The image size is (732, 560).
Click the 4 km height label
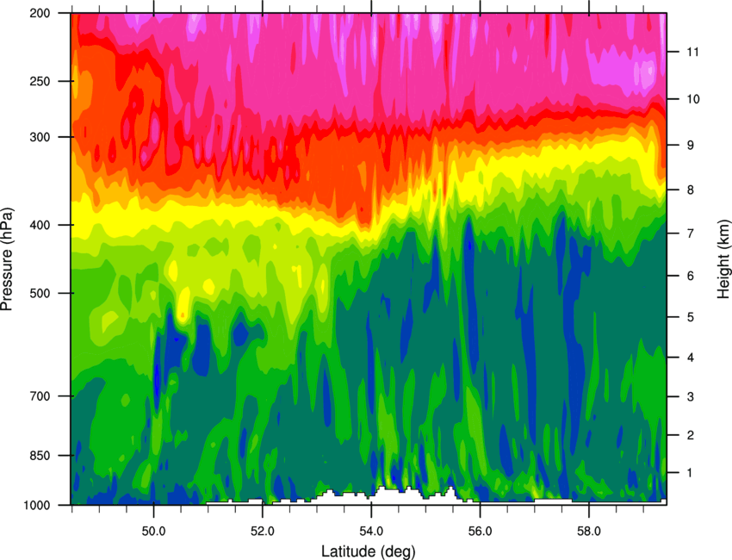coord(690,358)
